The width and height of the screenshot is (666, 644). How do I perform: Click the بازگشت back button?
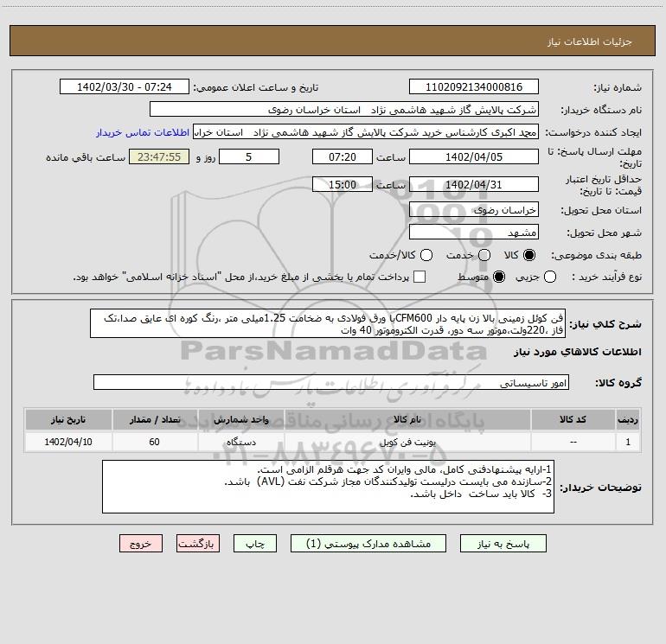coord(198,544)
